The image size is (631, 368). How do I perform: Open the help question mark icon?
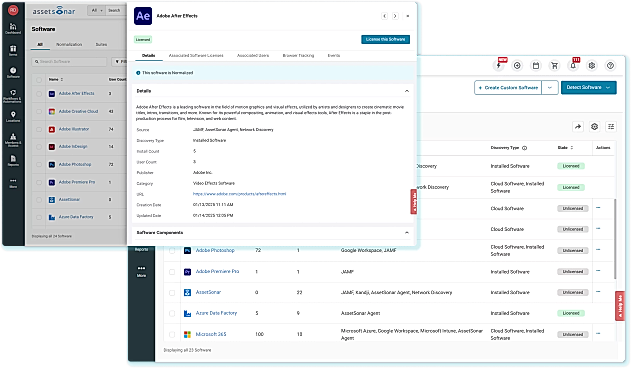click(610, 65)
